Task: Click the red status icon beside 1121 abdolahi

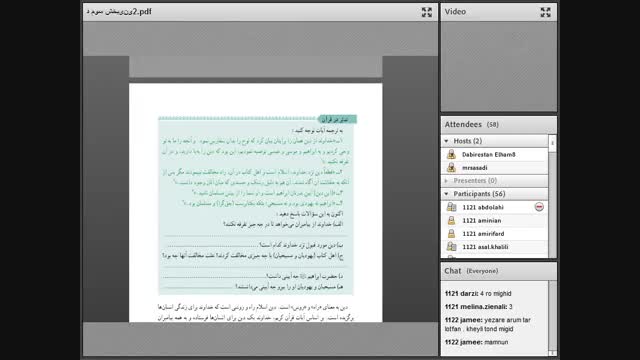Action: point(539,207)
